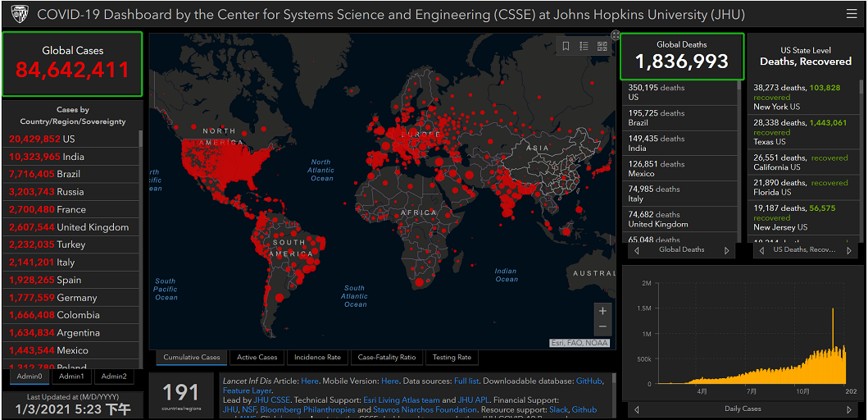Select Turkey in the cases list
The height and width of the screenshot is (420, 868).
(70, 244)
